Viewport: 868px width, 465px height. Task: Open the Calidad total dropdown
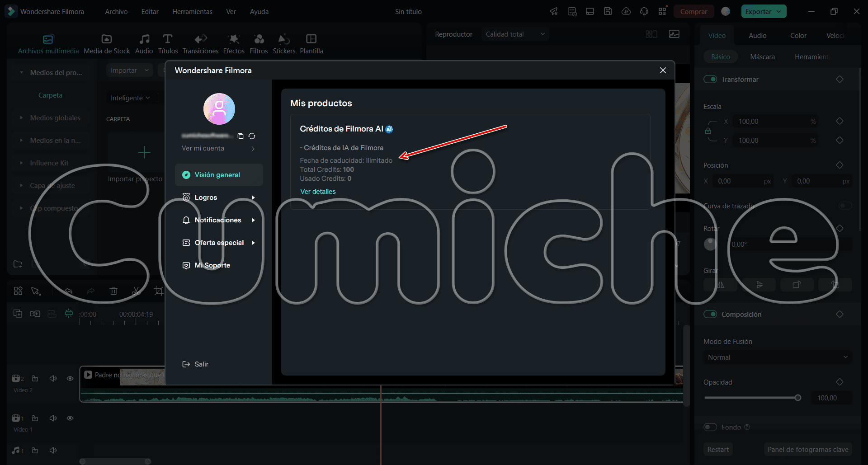click(x=515, y=34)
